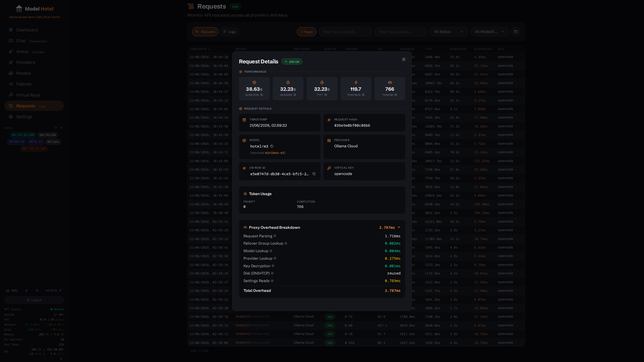Open the All Modalities dropdown
Viewport: 644px width, 362px height.
(489, 32)
